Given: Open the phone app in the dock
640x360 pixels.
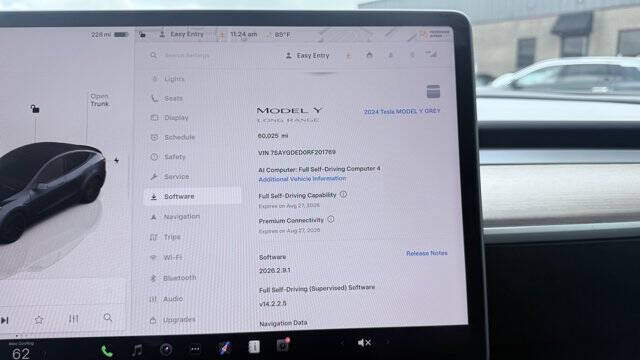Looking at the screenshot, I should 107,351.
